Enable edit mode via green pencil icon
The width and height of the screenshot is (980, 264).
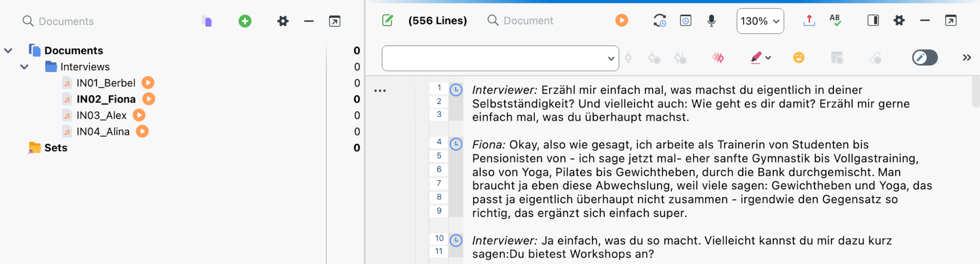388,21
